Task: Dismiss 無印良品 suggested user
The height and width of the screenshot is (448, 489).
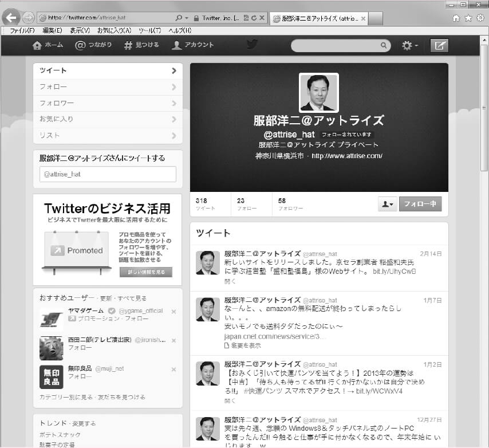Action: point(173,370)
